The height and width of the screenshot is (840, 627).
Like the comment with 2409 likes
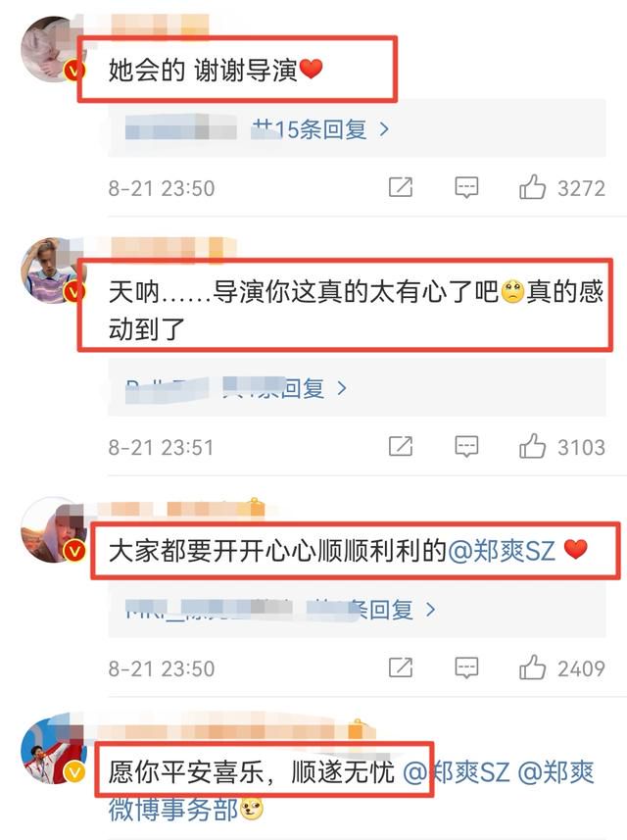click(532, 667)
